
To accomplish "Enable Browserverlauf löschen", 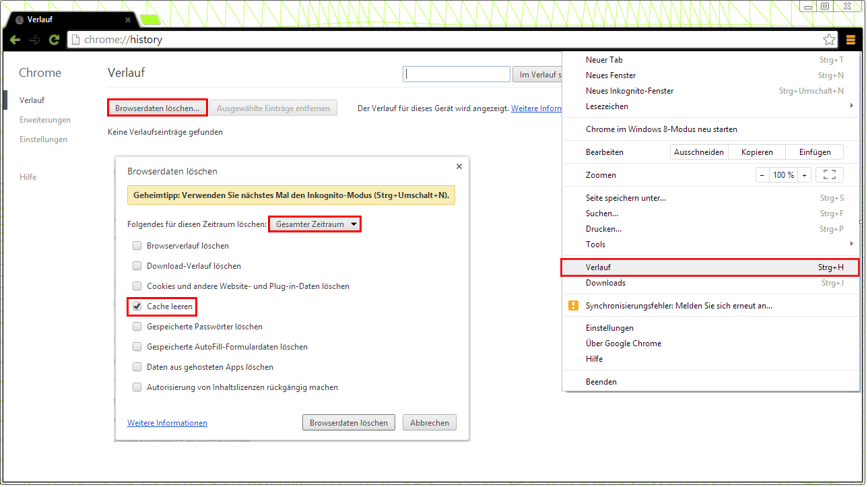I will [137, 245].
